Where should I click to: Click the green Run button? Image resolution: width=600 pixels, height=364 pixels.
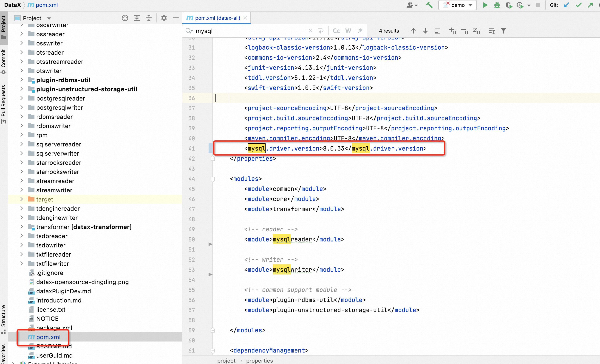click(485, 5)
